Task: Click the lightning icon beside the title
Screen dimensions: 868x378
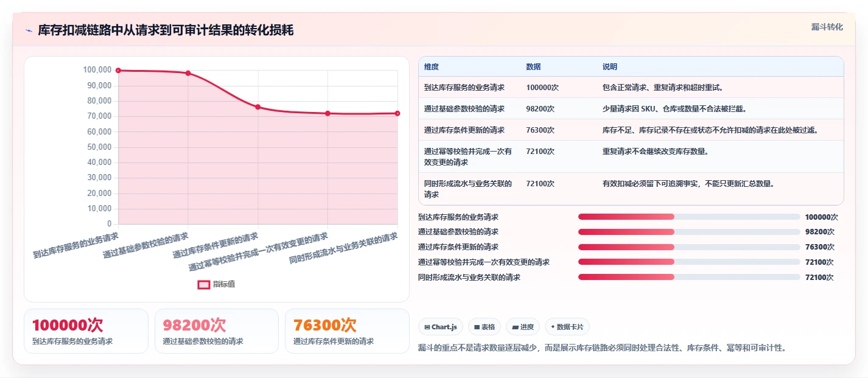Action: [29, 30]
